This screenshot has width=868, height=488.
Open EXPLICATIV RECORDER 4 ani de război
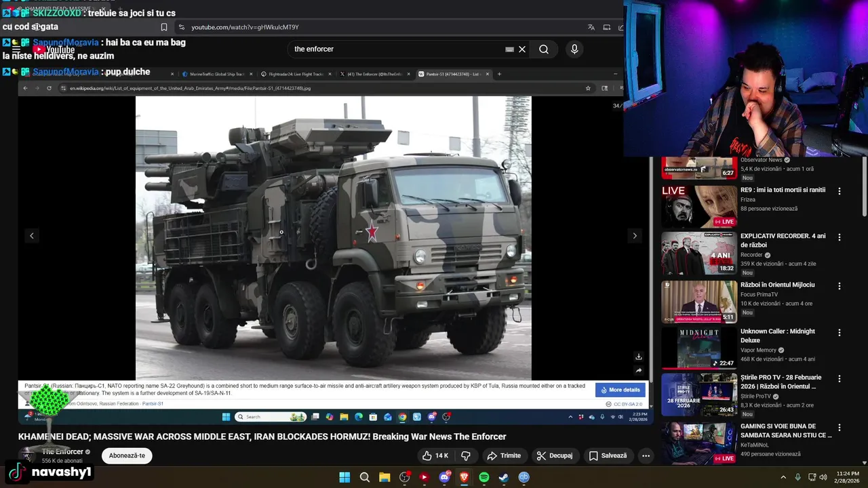[x=783, y=241]
